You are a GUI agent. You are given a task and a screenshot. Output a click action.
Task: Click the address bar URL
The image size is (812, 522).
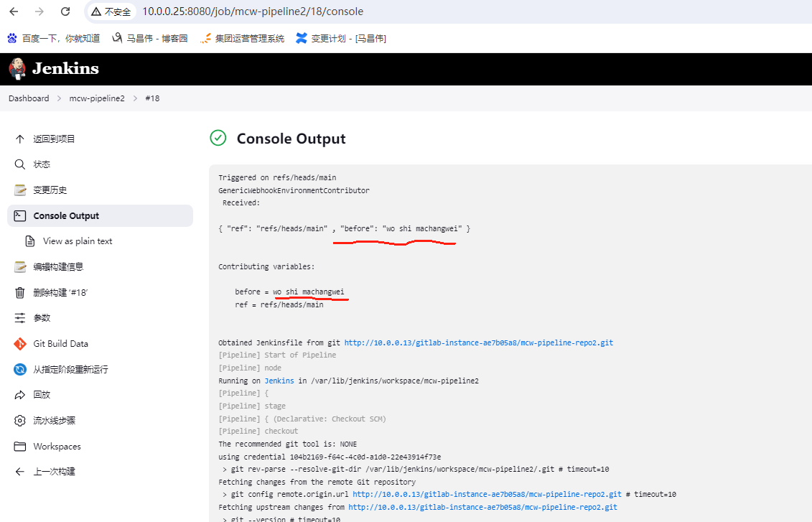pos(253,11)
